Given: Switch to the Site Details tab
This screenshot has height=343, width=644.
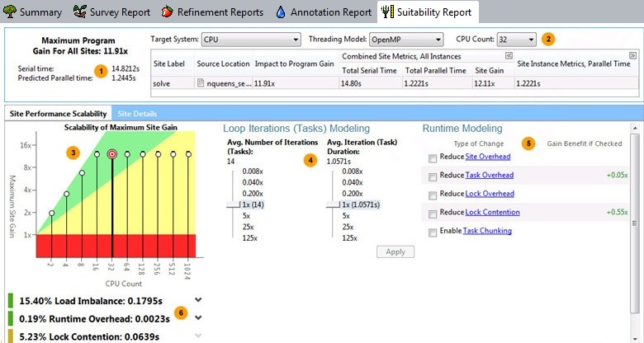Looking at the screenshot, I should [x=137, y=113].
